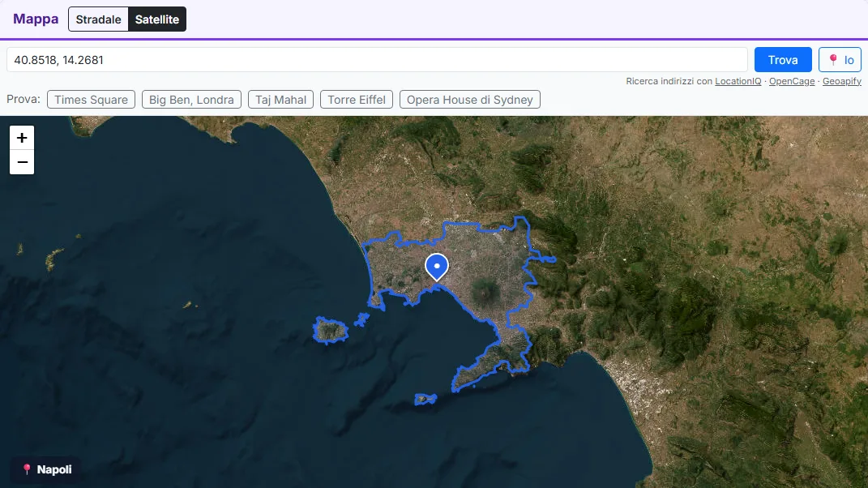Select the Satellite map view
Image resolution: width=868 pixels, height=488 pixels.
coord(157,19)
